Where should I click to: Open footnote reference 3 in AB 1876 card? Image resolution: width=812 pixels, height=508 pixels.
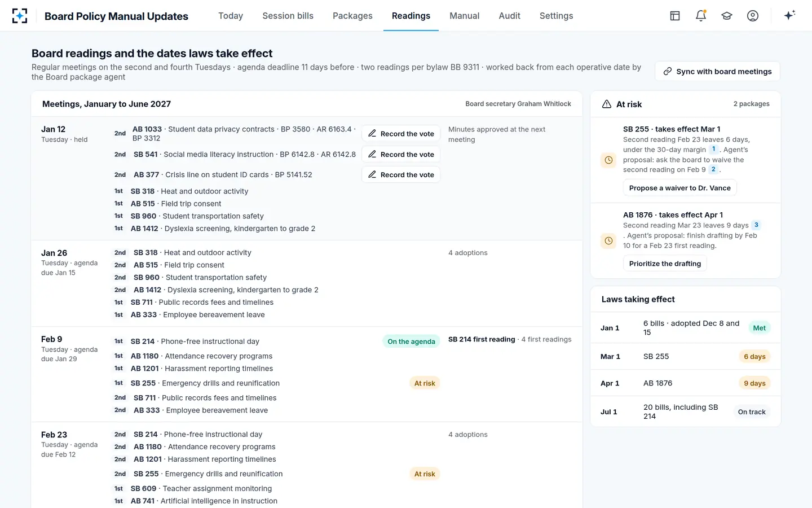(x=756, y=225)
